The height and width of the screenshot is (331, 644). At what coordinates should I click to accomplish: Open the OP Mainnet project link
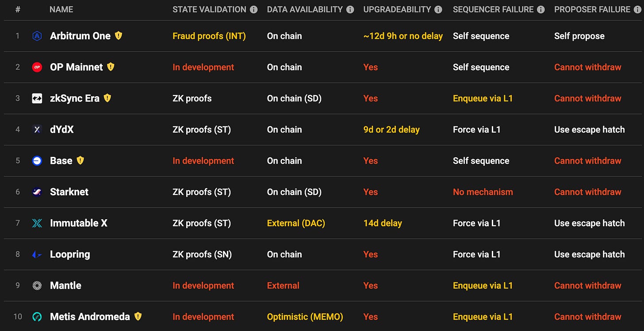click(77, 67)
